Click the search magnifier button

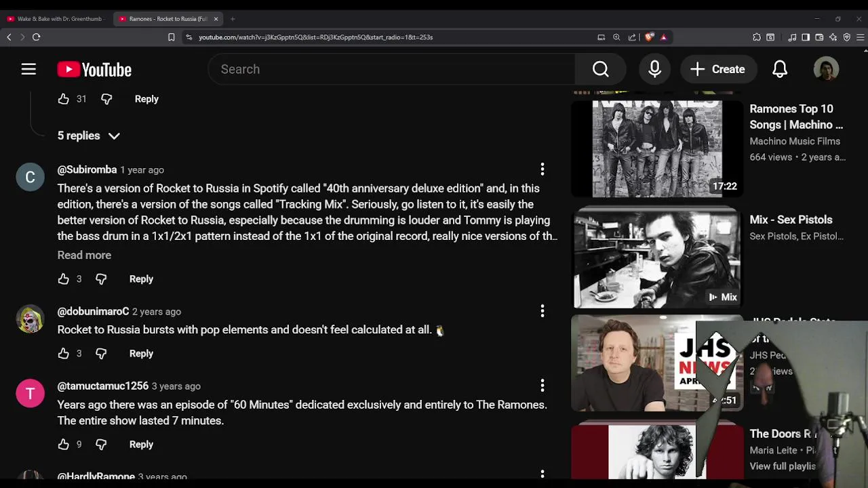[x=600, y=69]
